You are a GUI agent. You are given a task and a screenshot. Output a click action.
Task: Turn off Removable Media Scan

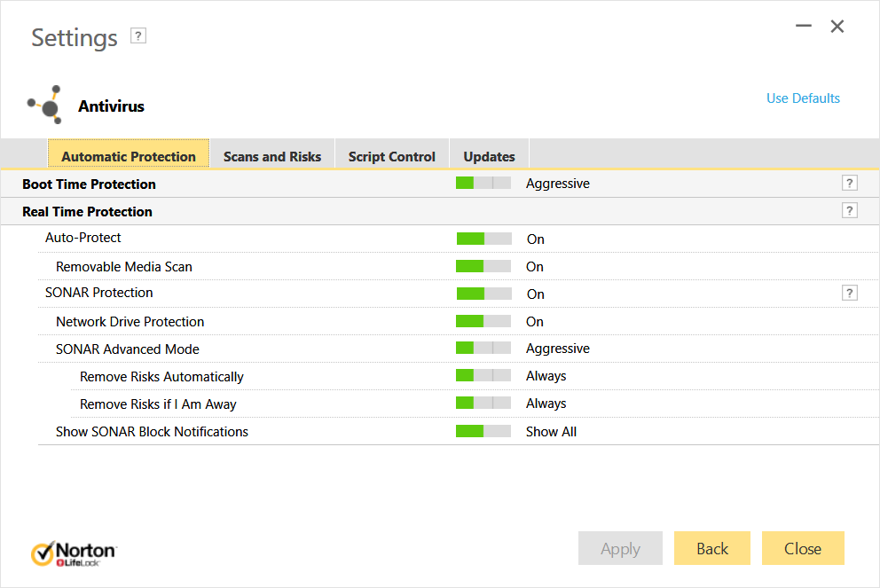pos(483,266)
